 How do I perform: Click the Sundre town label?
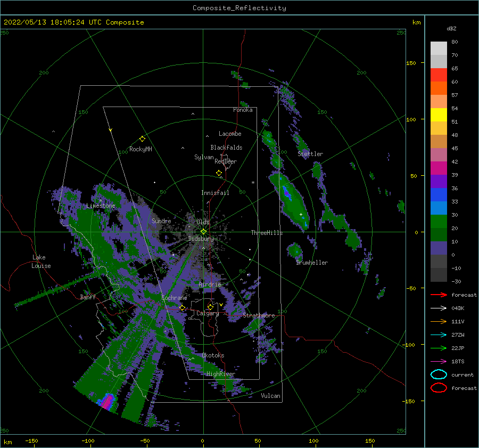tap(161, 221)
